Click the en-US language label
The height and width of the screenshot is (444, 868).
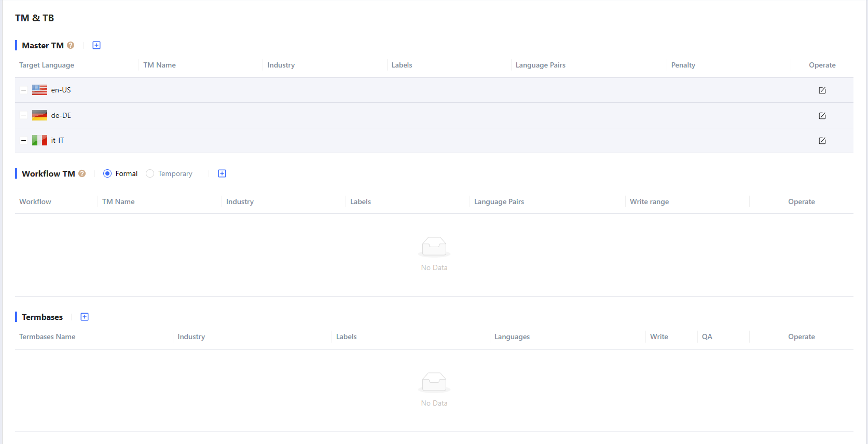click(61, 90)
